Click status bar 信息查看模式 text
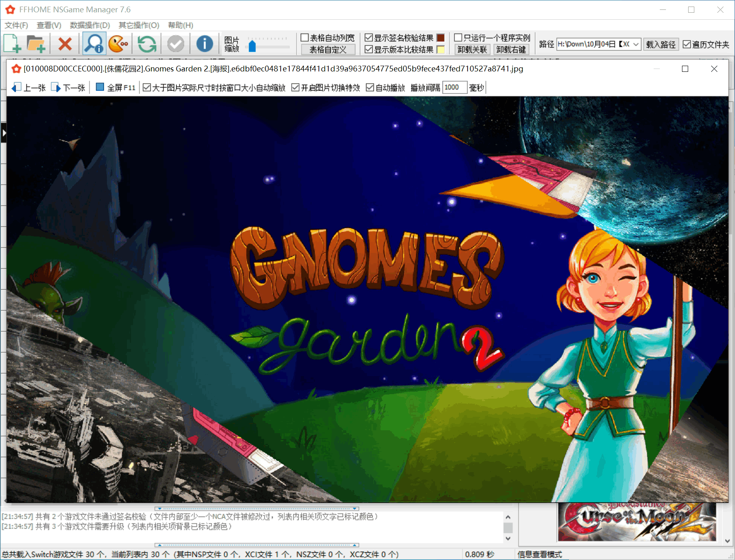Viewport: 735px width, 560px height. click(539, 555)
